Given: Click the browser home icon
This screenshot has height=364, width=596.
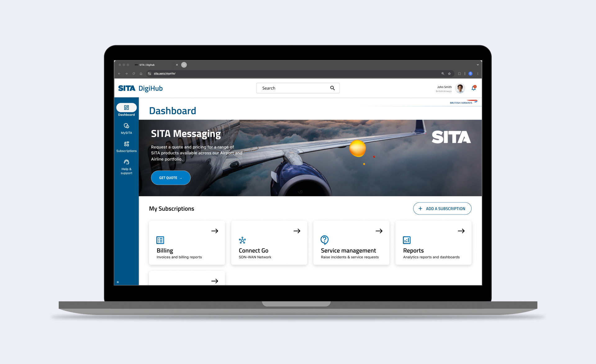Looking at the screenshot, I should [x=141, y=73].
